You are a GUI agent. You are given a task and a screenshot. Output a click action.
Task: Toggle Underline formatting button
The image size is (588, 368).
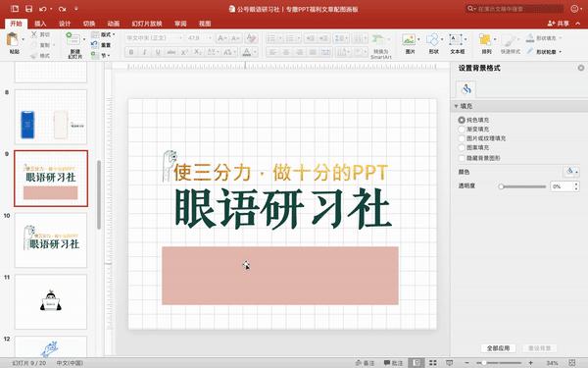pyautogui.click(x=158, y=52)
